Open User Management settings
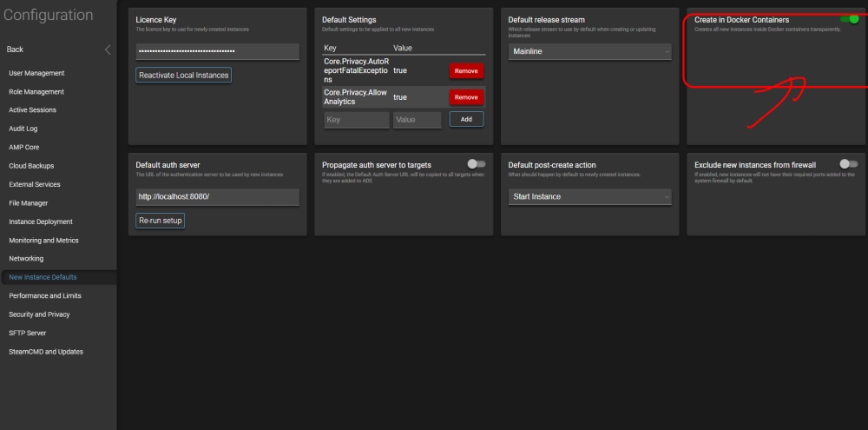868x430 pixels. click(x=36, y=73)
